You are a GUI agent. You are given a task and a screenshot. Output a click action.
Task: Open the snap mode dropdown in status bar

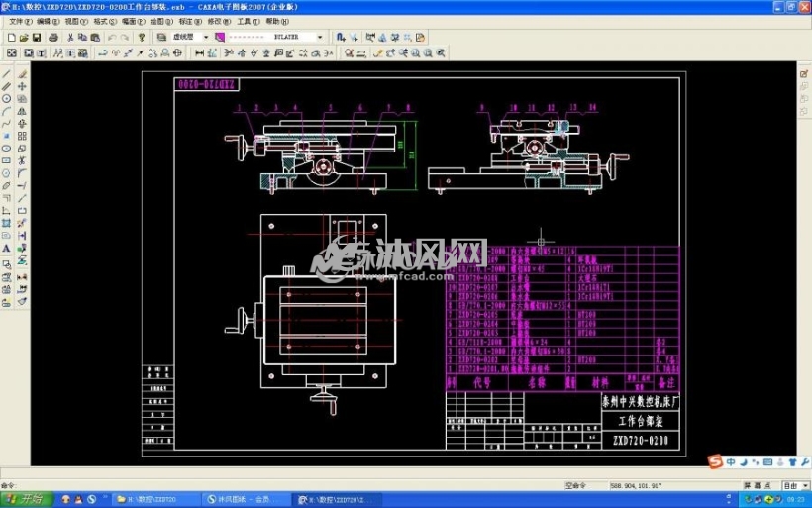coord(806,486)
